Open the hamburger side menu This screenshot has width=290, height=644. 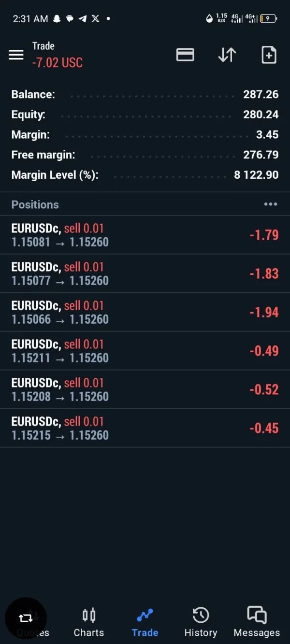pos(16,55)
